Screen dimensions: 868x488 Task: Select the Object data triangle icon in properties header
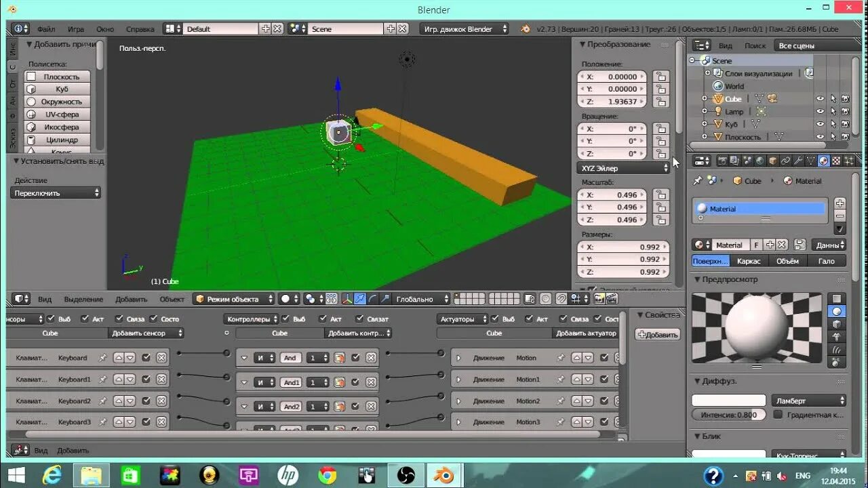811,161
